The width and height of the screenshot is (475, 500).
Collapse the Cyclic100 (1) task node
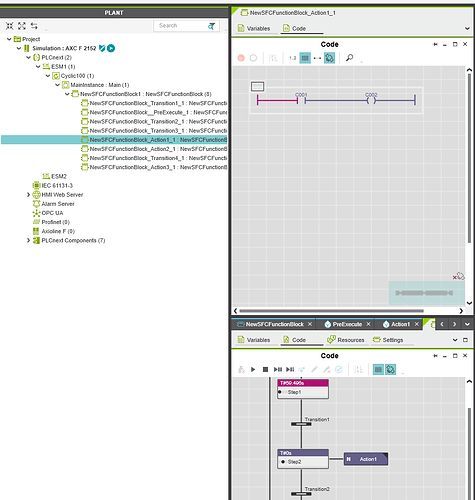(48, 76)
